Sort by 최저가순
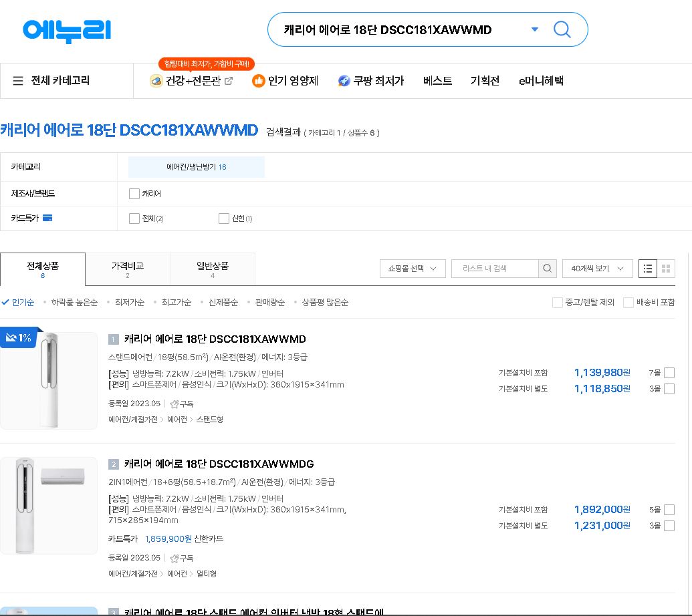Viewport: 692px width, 616px height. [x=129, y=302]
